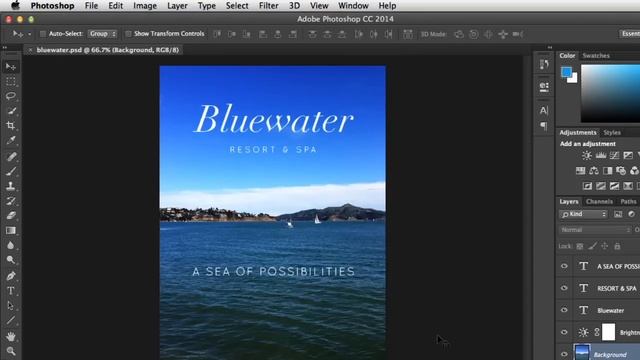Add a Color Balance adjustment
Viewport: 640px width, 360px height.
click(x=594, y=171)
